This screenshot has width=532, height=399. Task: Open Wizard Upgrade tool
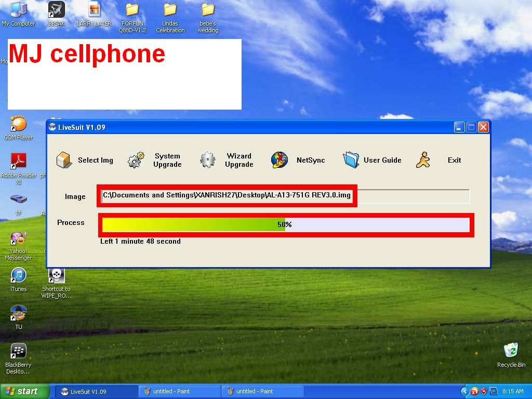(x=208, y=160)
